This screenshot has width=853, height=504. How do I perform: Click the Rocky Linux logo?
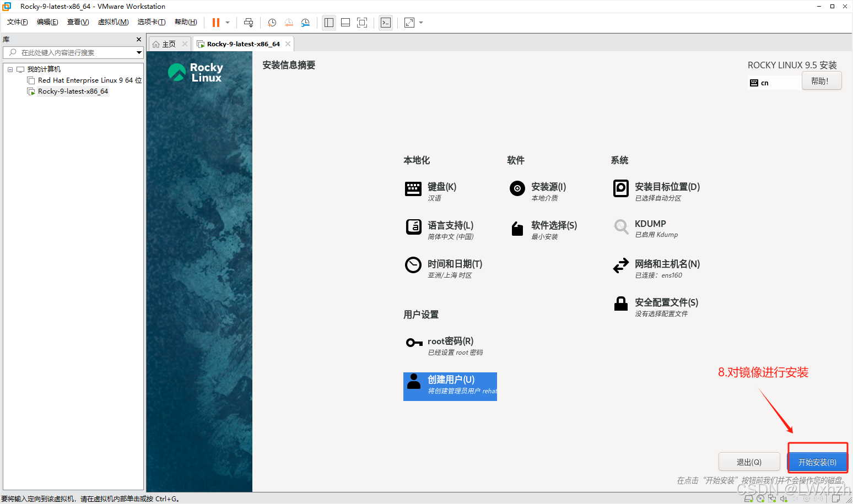click(196, 72)
